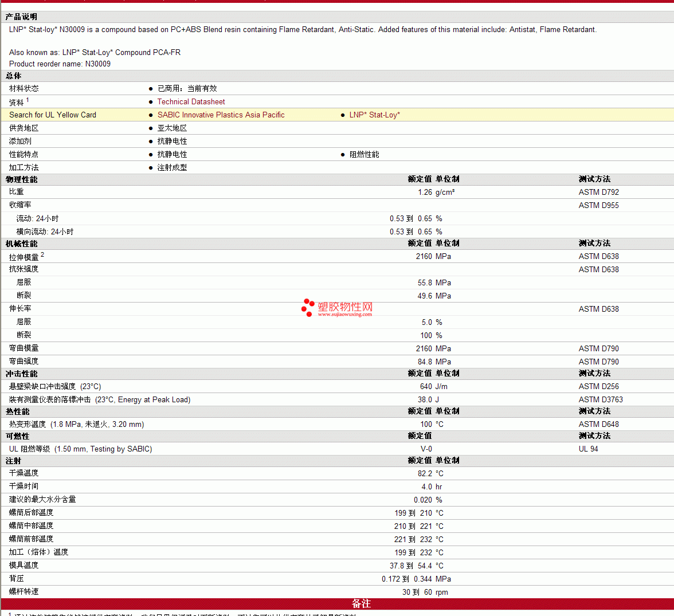
Task: Select the 材料状态 row label
Action: point(24,89)
